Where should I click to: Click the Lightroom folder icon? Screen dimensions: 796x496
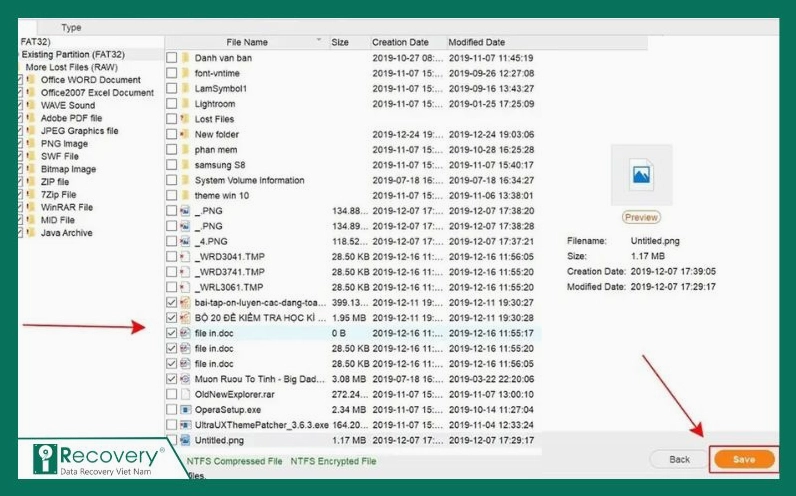pos(184,104)
